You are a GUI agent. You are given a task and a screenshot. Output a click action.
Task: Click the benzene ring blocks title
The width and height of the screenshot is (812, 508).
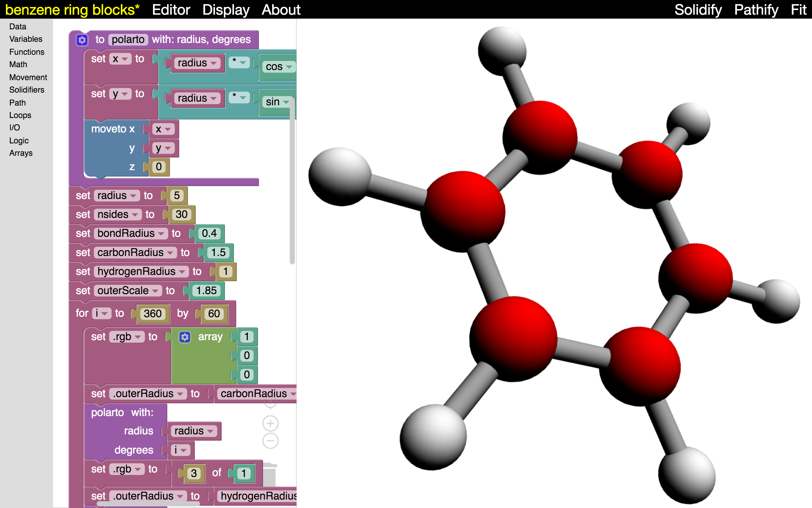(x=72, y=10)
